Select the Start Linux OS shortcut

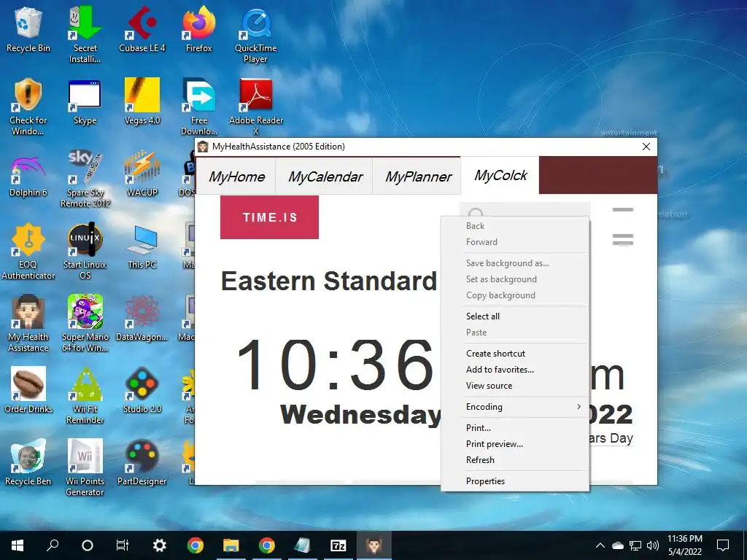coord(85,252)
